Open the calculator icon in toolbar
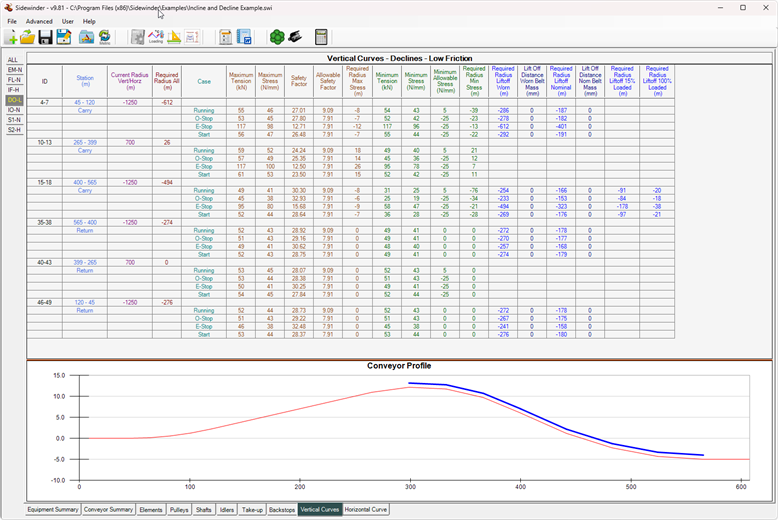Screen dimensions: 778x520 click(321, 37)
